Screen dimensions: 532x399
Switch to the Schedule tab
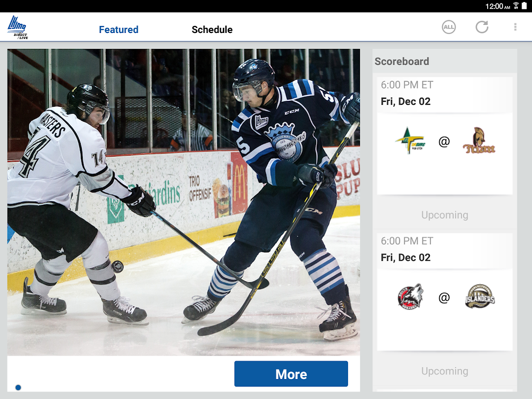point(212,29)
